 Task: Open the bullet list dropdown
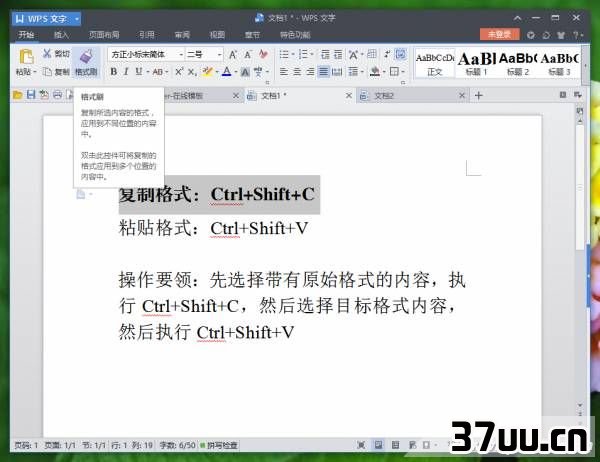coord(293,54)
